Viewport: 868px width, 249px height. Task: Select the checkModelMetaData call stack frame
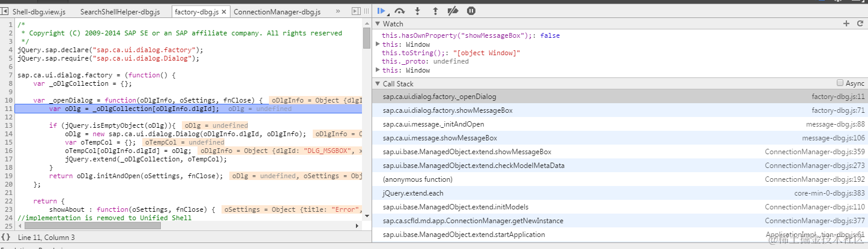point(619,166)
